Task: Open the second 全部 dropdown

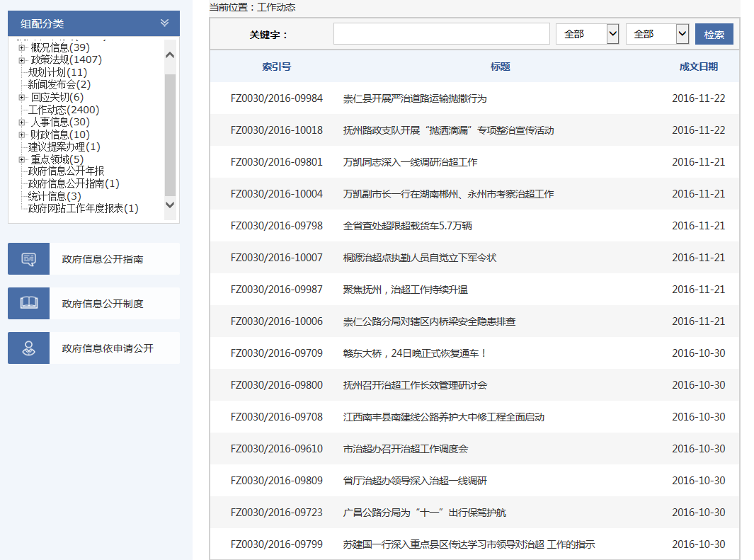Action: (x=657, y=34)
